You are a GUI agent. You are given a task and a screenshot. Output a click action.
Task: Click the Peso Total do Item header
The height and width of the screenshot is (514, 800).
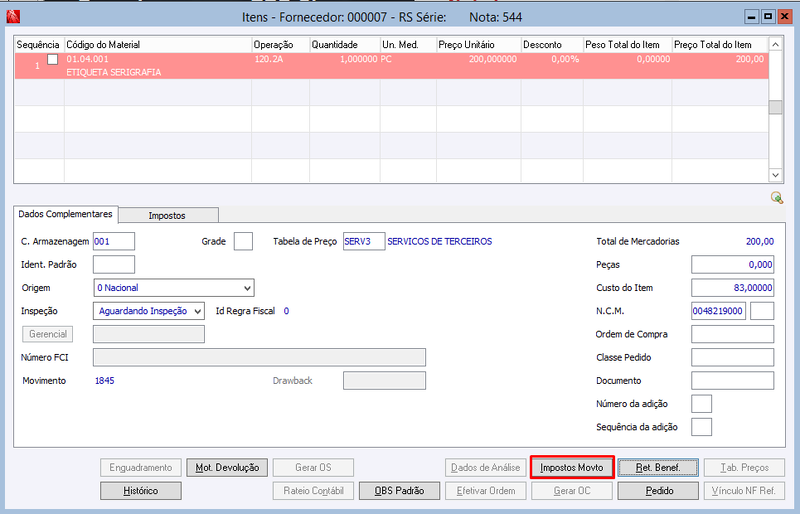(628, 44)
